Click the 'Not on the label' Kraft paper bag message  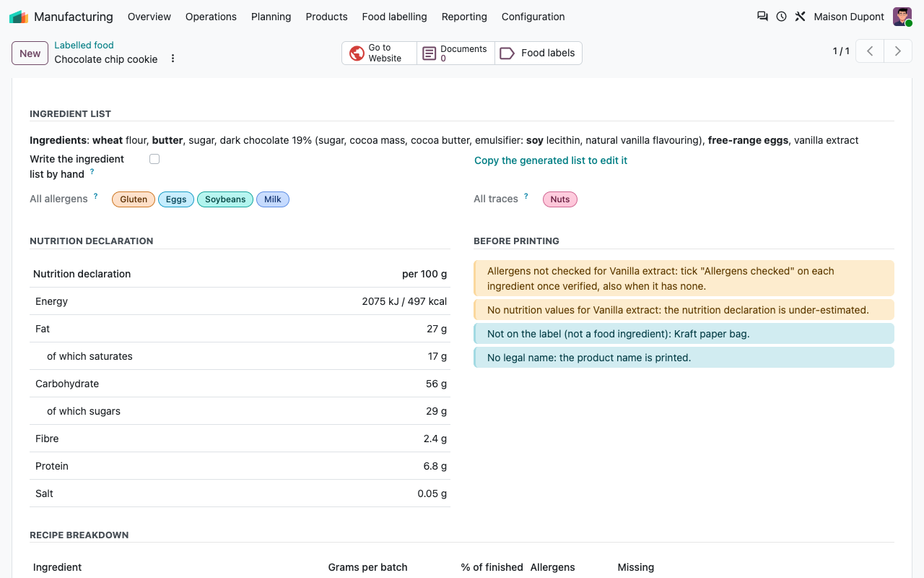pos(684,334)
